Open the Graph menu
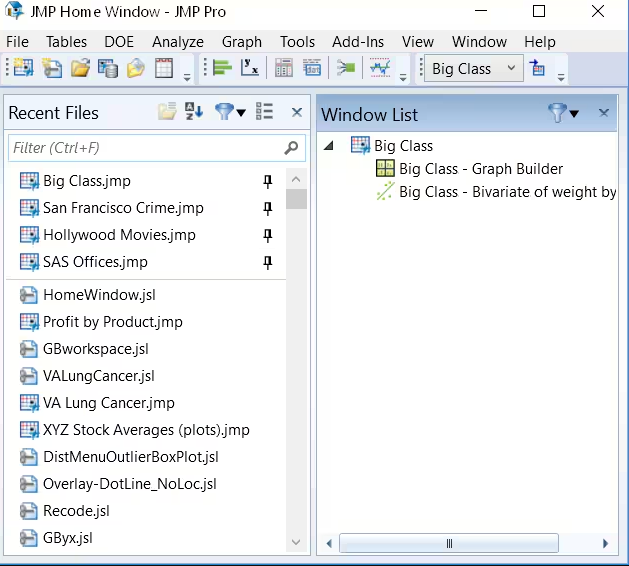The height and width of the screenshot is (566, 629). (x=241, y=42)
